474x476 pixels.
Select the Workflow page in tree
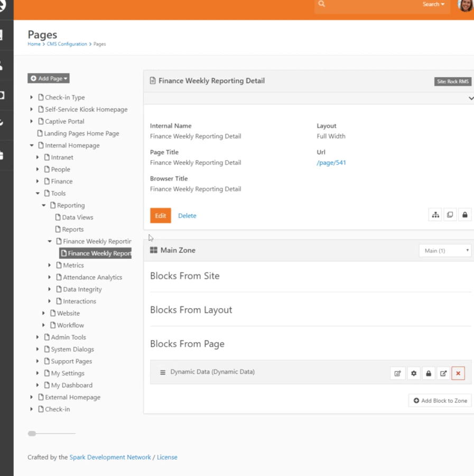pyautogui.click(x=67, y=325)
